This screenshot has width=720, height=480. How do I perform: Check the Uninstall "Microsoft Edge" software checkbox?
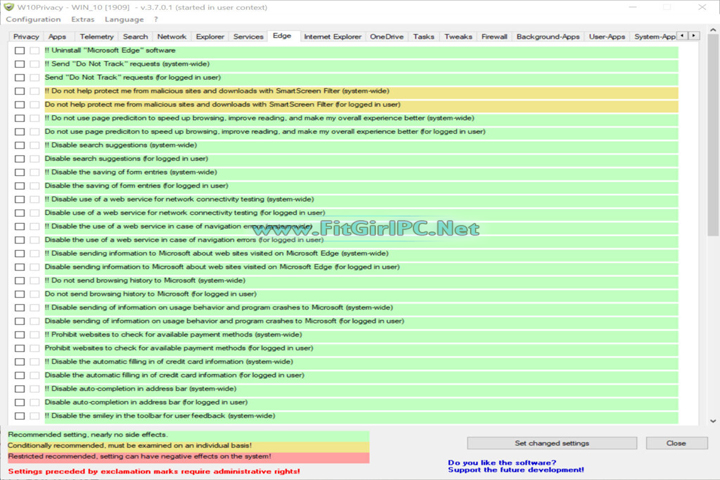click(x=20, y=50)
